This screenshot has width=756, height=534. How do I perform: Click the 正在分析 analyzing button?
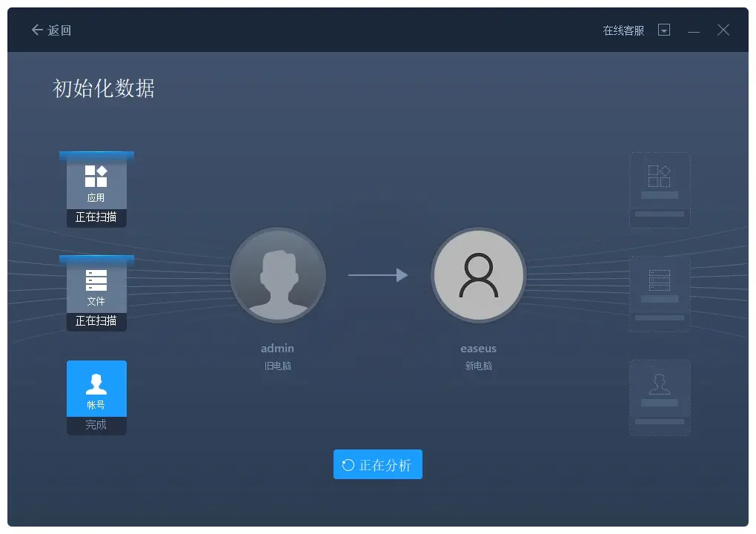(x=378, y=464)
